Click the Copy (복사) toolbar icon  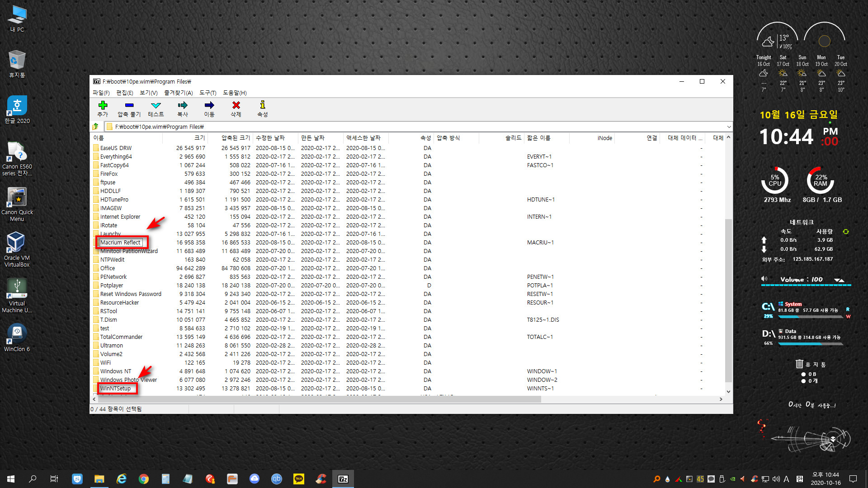point(183,108)
